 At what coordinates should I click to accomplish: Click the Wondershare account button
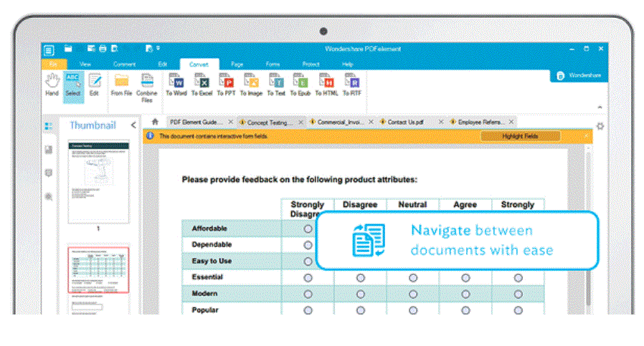tap(579, 75)
